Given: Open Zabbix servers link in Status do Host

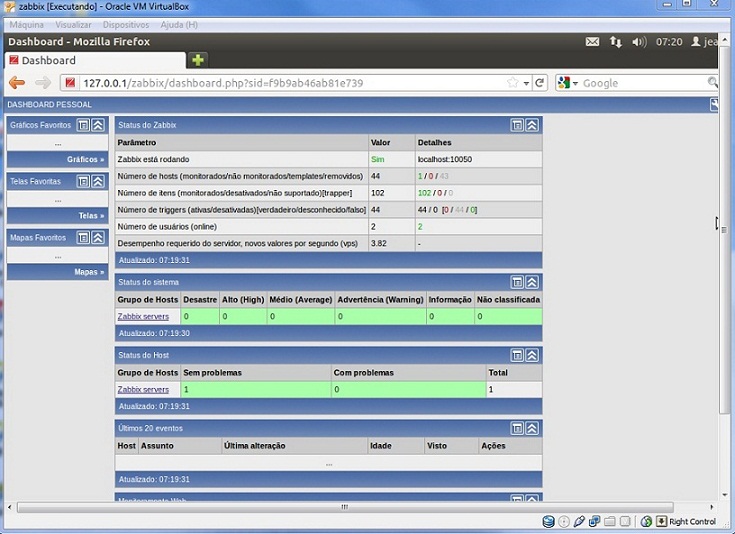Looking at the screenshot, I should [143, 390].
